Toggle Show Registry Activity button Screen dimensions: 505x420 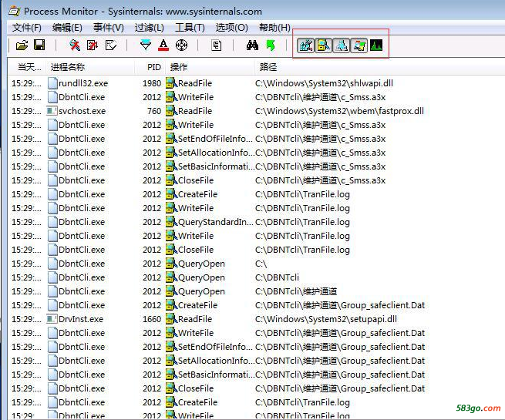click(x=306, y=45)
